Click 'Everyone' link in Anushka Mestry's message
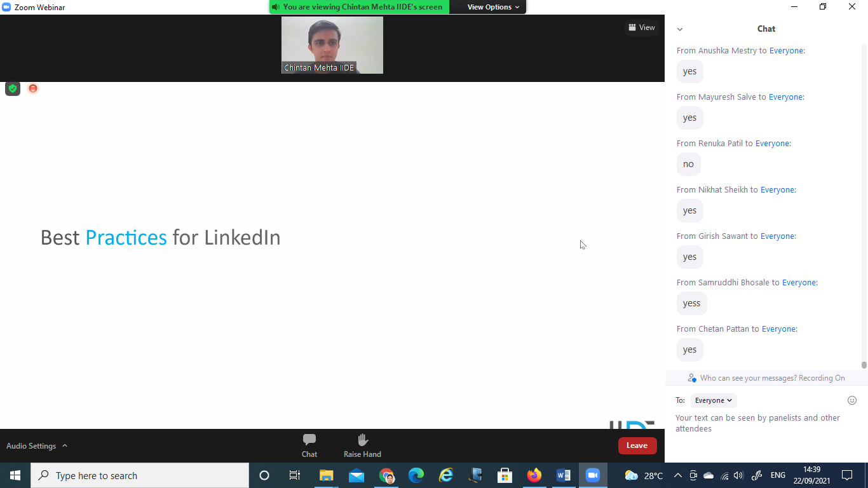The image size is (868, 488). coord(786,51)
